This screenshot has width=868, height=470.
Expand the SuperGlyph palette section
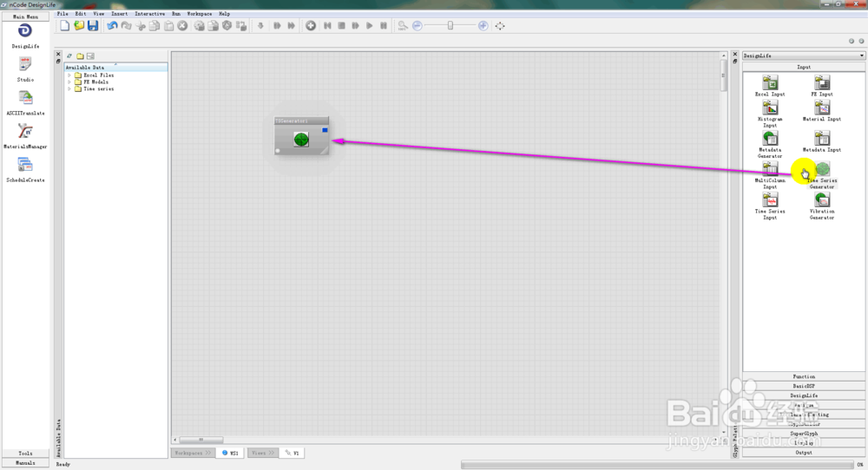pyautogui.click(x=804, y=434)
